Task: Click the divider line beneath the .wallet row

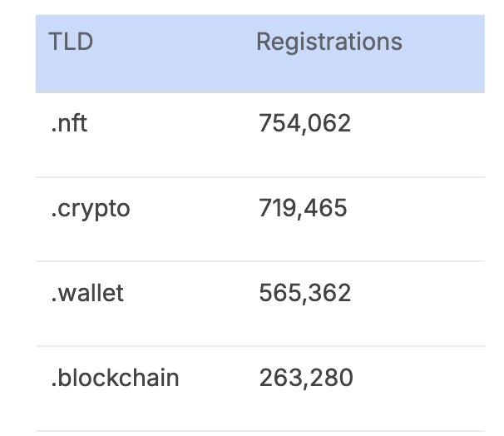Action: (260, 346)
